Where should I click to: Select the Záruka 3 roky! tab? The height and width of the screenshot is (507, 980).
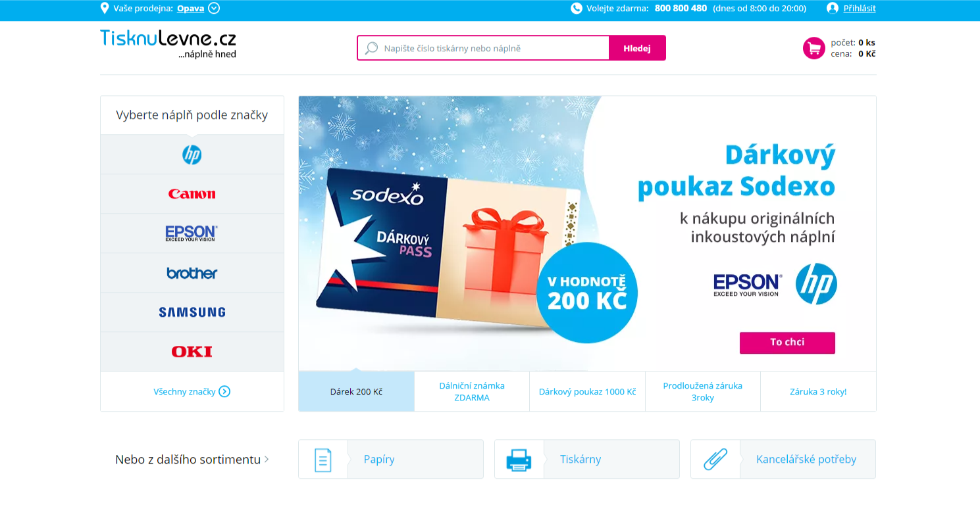pos(818,391)
